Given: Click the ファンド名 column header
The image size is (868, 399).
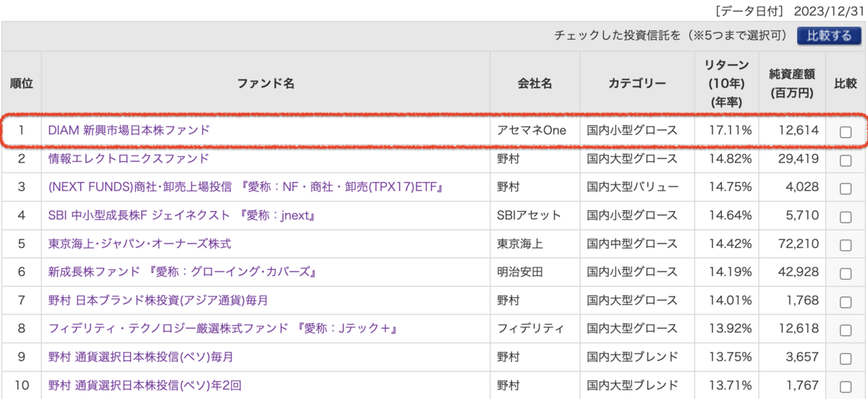Looking at the screenshot, I should coord(265,83).
